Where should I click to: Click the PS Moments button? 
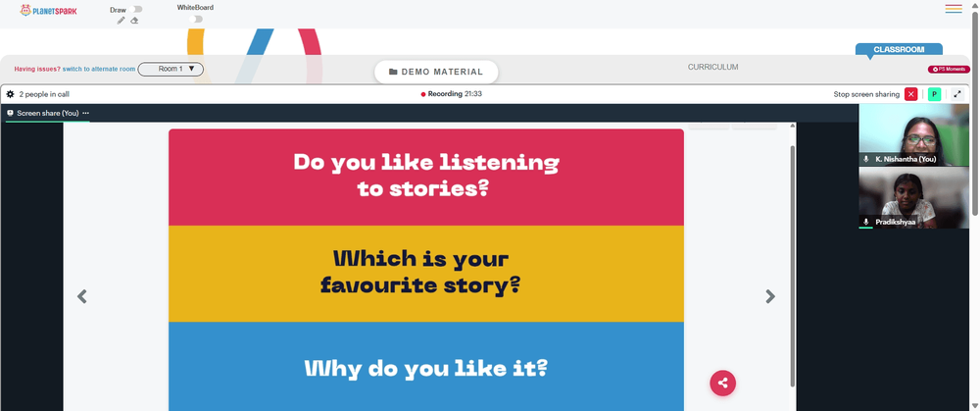tap(949, 70)
